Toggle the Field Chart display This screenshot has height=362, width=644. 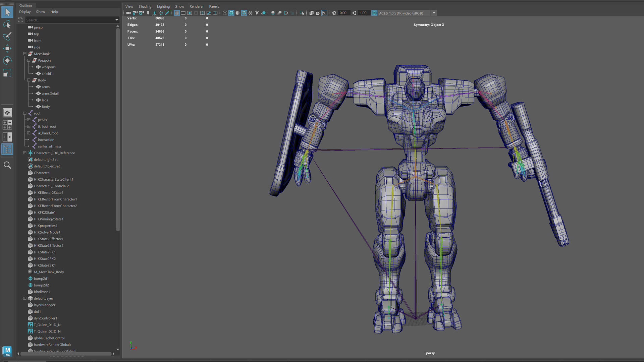tap(202, 13)
